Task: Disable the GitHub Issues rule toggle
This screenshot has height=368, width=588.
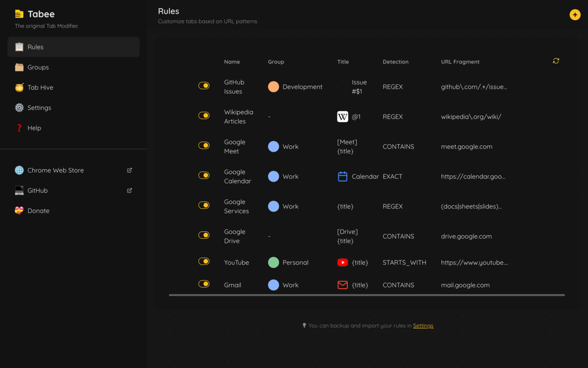Action: pos(204,86)
